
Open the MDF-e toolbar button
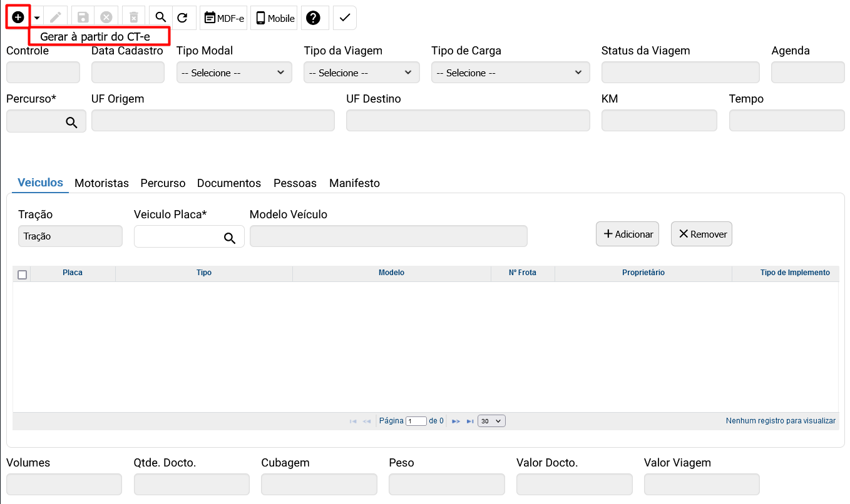223,18
